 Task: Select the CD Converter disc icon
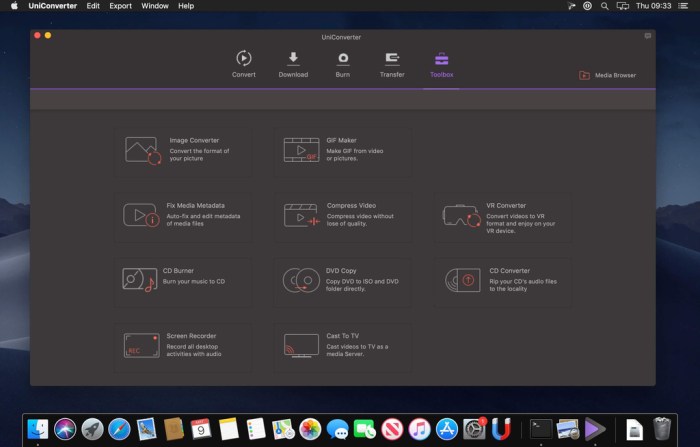[462, 280]
